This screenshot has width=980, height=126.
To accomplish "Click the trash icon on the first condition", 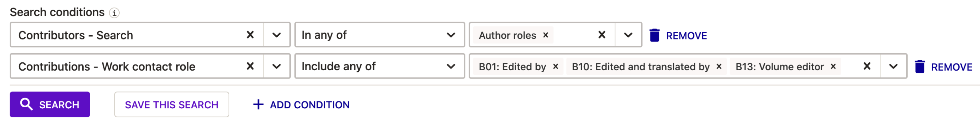I will [654, 35].
